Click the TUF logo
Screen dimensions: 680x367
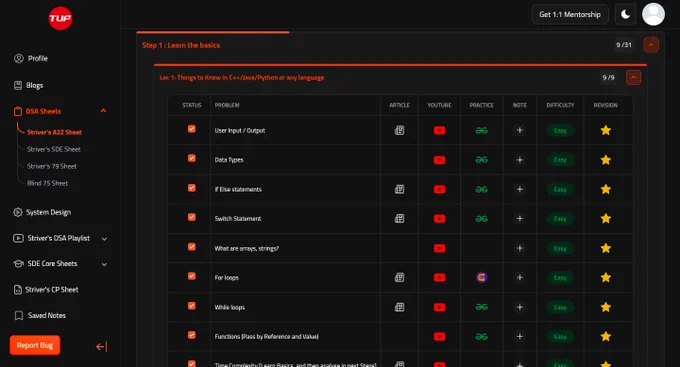tap(60, 18)
